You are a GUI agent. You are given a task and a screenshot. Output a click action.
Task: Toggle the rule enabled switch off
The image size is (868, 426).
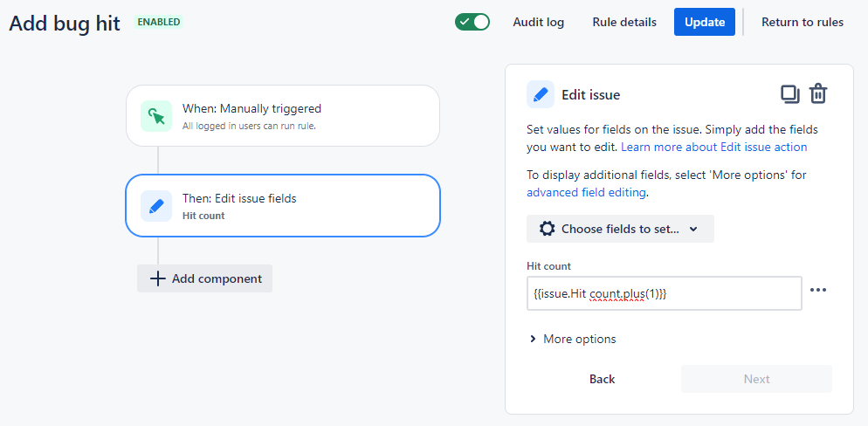(x=472, y=22)
